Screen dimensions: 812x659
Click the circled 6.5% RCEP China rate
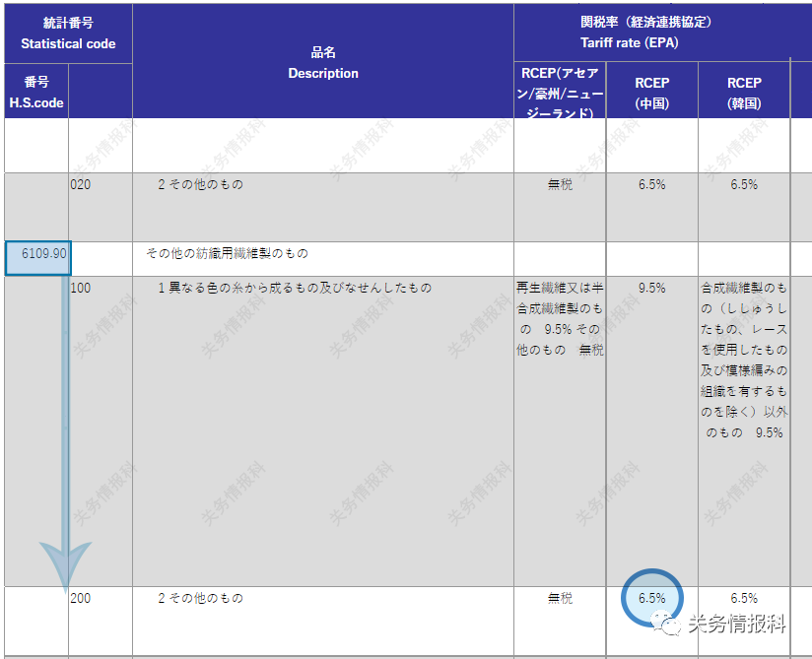click(650, 598)
